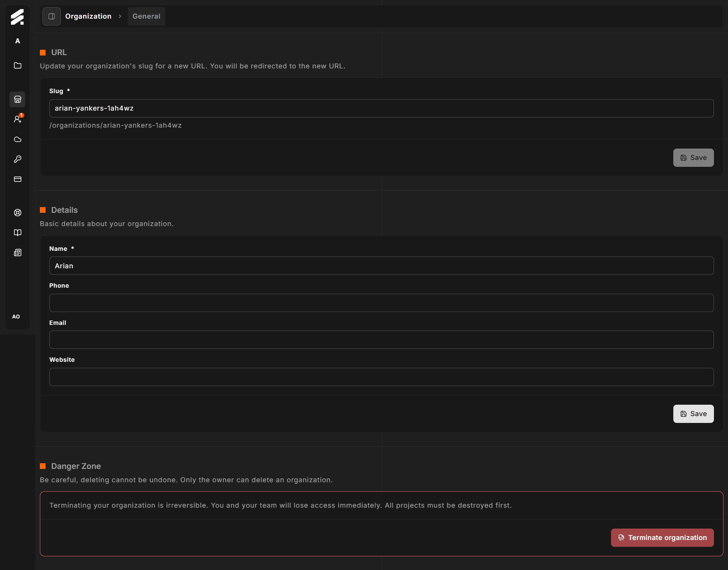
Task: Click the Details section heading
Action: pos(64,210)
